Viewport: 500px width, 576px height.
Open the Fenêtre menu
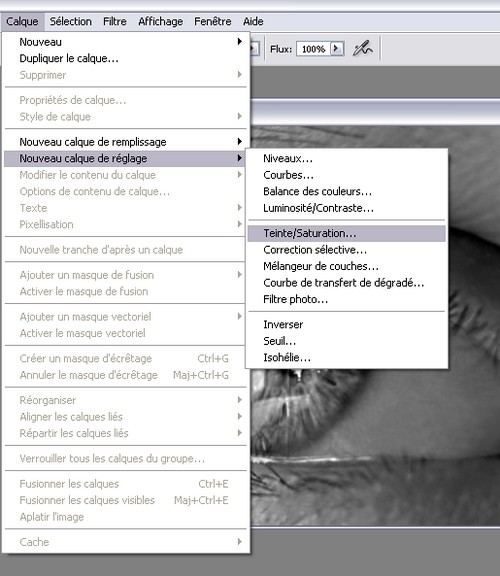point(213,22)
